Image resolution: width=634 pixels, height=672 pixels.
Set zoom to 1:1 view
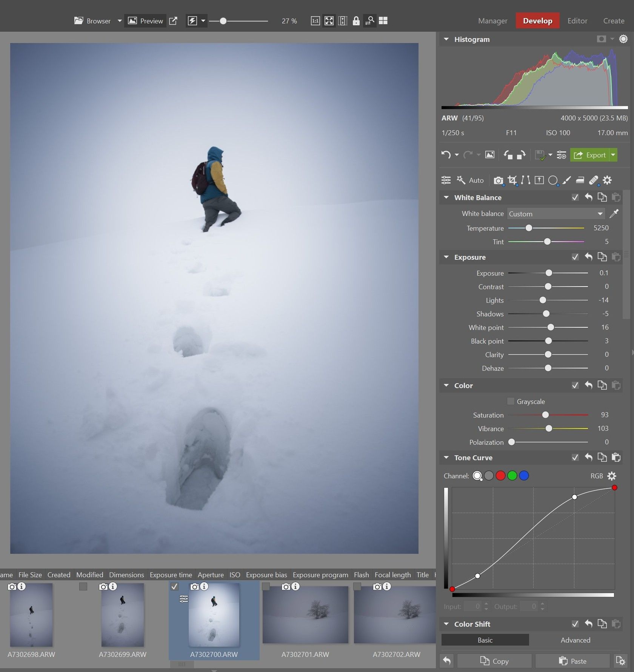pyautogui.click(x=315, y=21)
